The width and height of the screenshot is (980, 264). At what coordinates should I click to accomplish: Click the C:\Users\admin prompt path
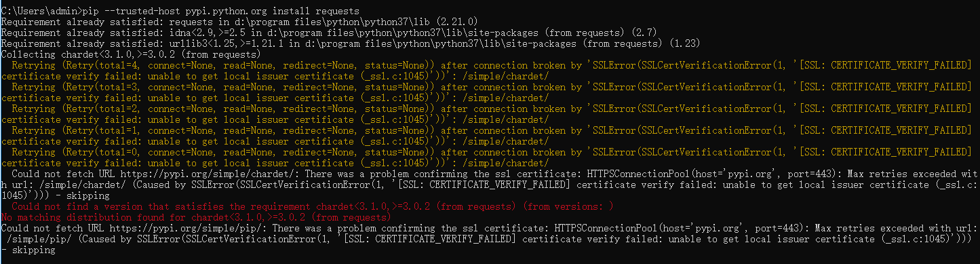(x=39, y=12)
